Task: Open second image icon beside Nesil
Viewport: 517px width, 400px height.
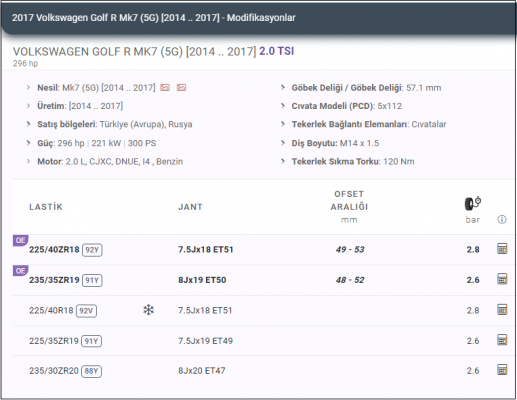Action: [181, 88]
